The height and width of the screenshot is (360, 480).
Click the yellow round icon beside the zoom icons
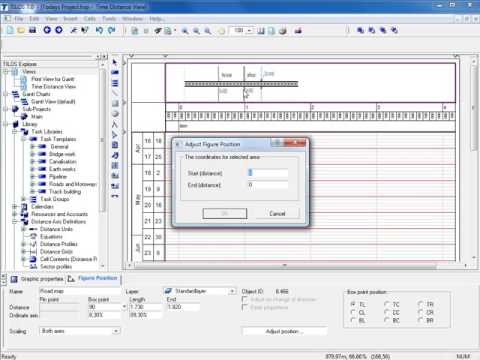(x=221, y=31)
